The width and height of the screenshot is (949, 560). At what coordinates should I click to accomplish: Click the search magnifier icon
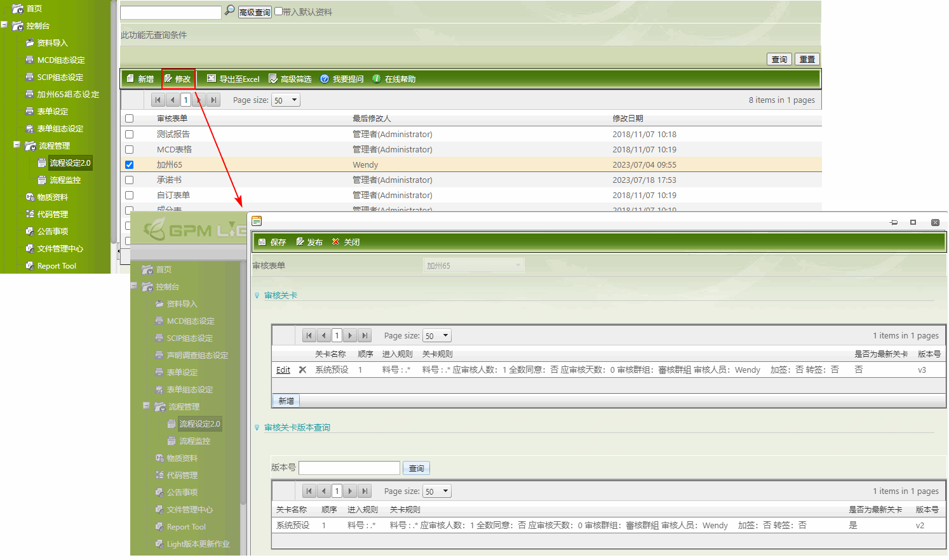[x=230, y=11]
